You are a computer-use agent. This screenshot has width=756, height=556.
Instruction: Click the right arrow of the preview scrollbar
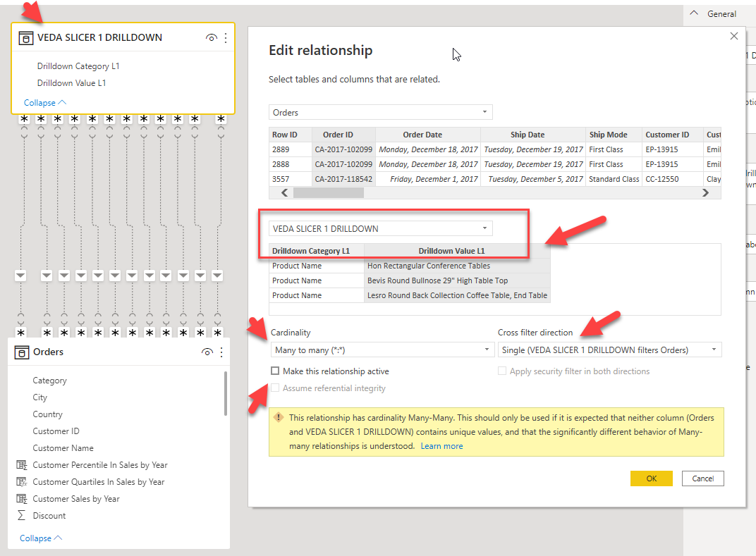tap(705, 192)
